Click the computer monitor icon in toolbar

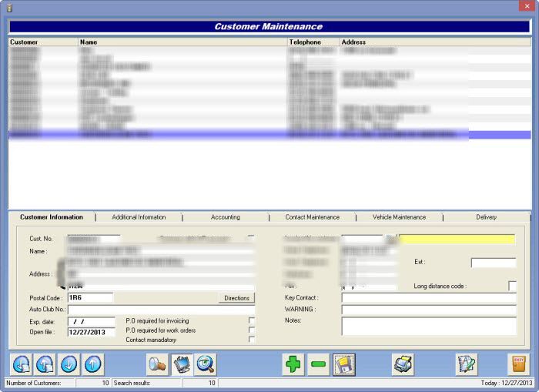[x=182, y=364]
